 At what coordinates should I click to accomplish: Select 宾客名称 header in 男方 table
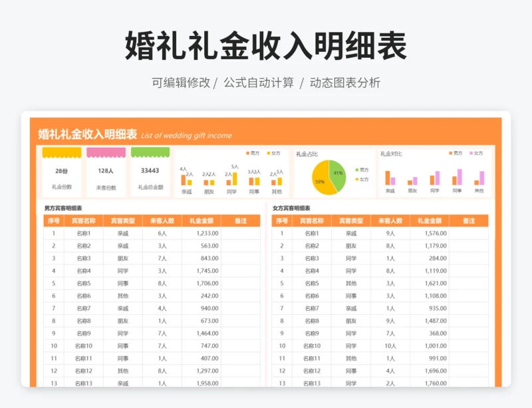(x=84, y=221)
